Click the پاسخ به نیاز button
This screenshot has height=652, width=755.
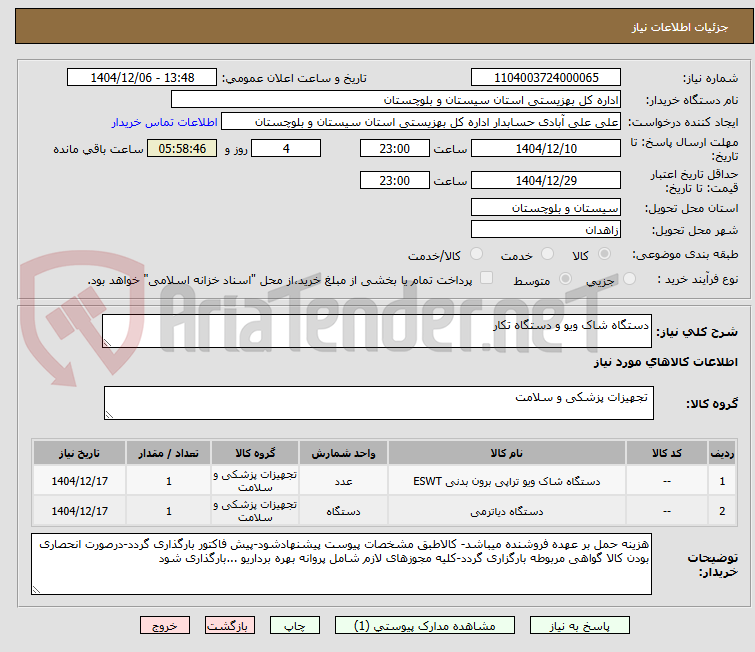coord(580,626)
